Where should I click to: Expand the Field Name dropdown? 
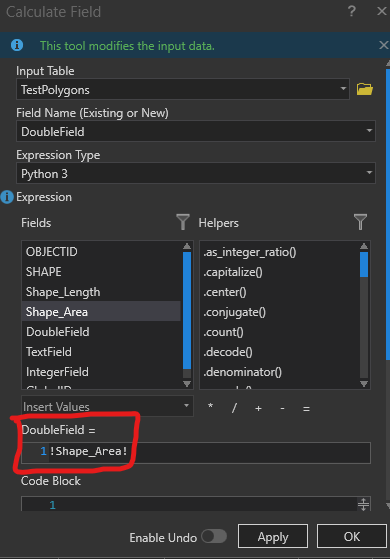coord(196,131)
